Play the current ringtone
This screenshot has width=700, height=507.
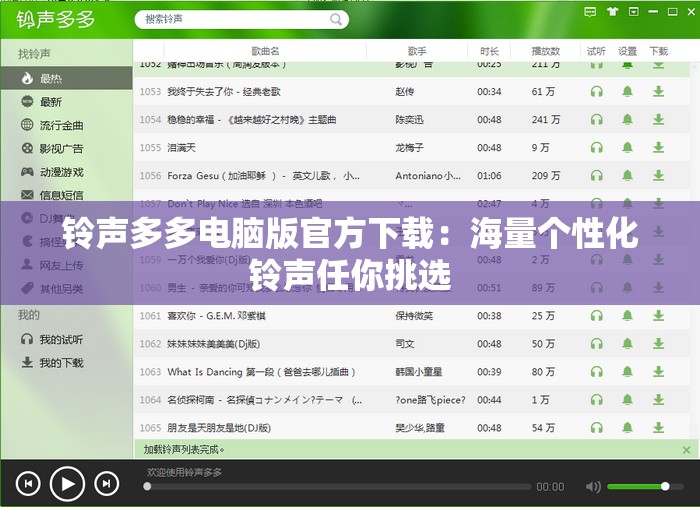67,484
